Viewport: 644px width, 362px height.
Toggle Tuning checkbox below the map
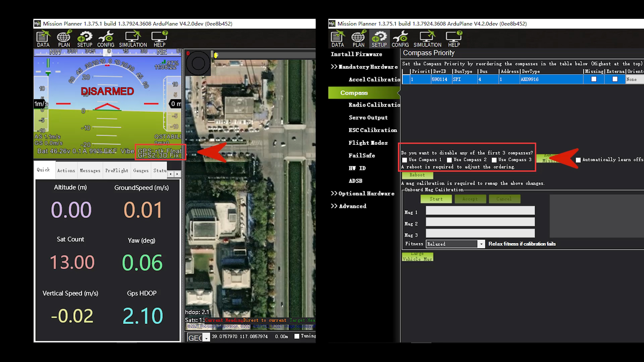coord(297,336)
